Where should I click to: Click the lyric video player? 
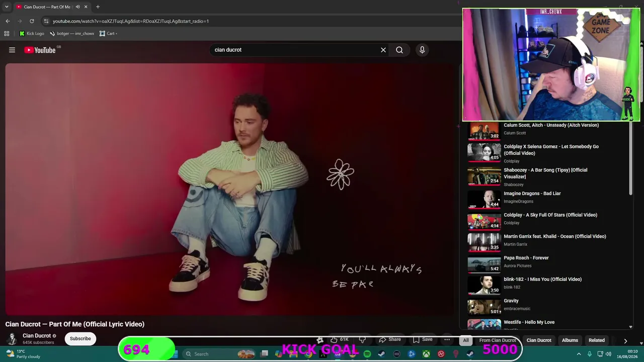(x=229, y=189)
